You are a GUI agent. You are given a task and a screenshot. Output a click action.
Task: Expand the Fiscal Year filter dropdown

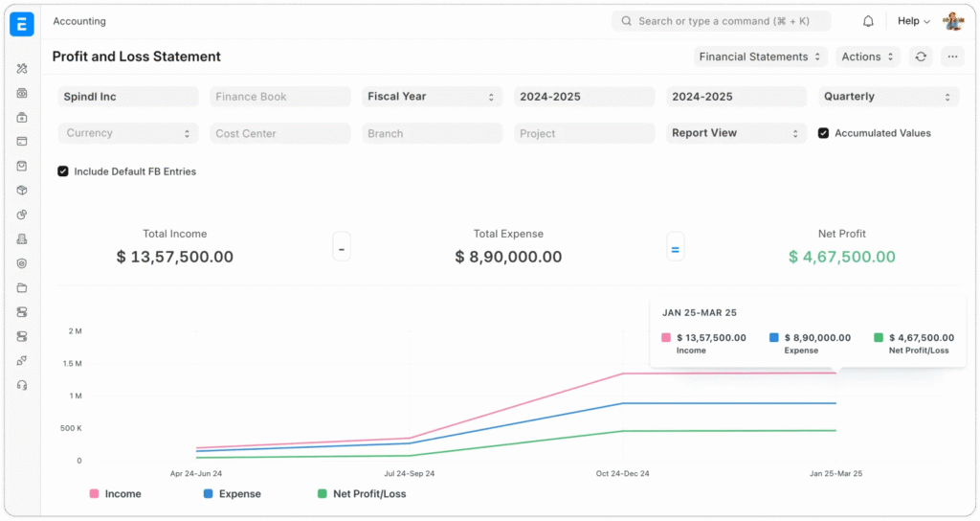[433, 97]
